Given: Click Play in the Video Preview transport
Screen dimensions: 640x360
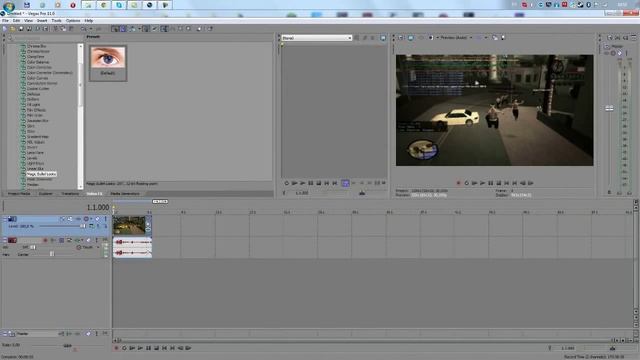Looking at the screenshot, I should pyautogui.click(x=482, y=183).
